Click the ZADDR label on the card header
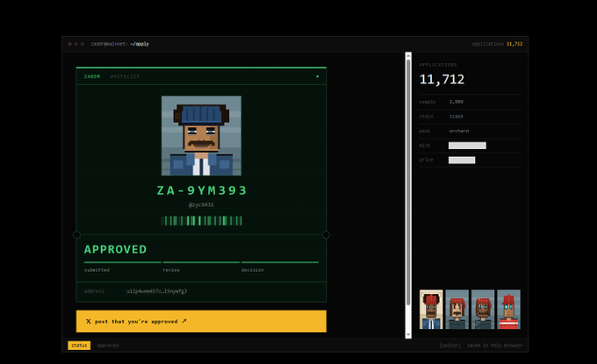Image resolution: width=597 pixels, height=364 pixels. point(92,76)
